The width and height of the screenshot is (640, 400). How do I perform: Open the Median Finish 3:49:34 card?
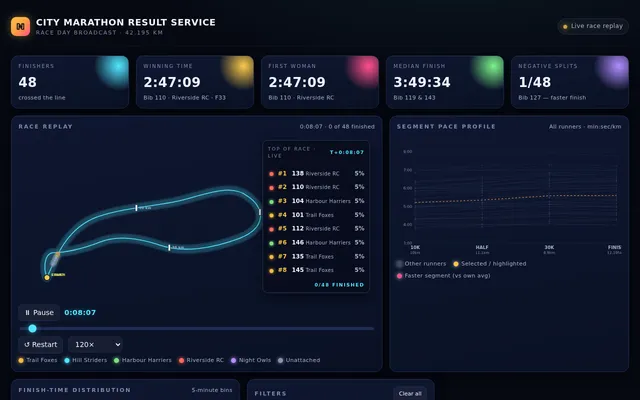coord(445,82)
